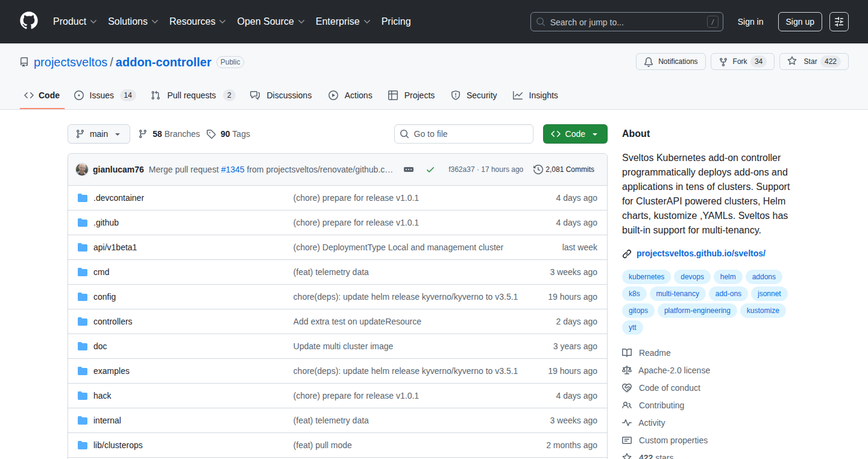The height and width of the screenshot is (459, 868).
Task: Open the .devcontainer folder
Action: 119,198
